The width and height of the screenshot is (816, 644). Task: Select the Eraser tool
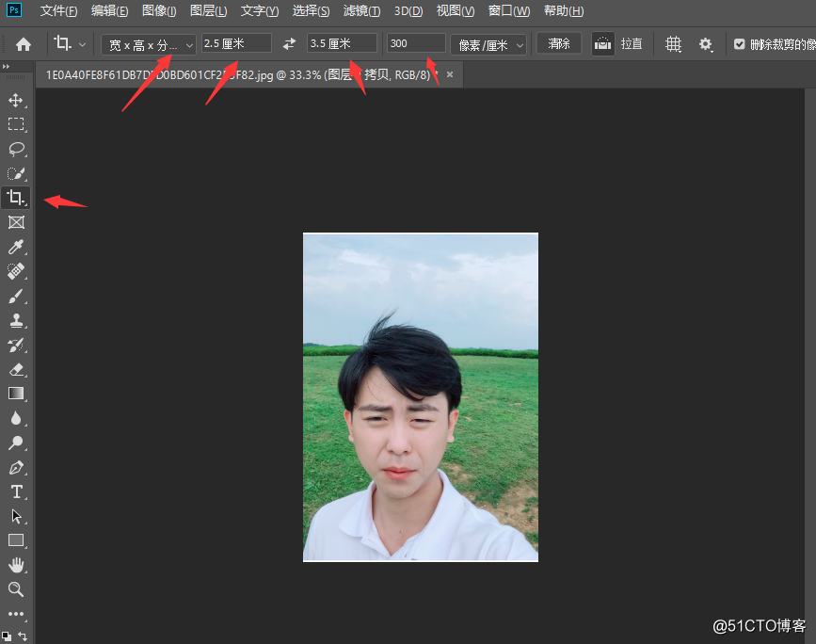(x=16, y=370)
